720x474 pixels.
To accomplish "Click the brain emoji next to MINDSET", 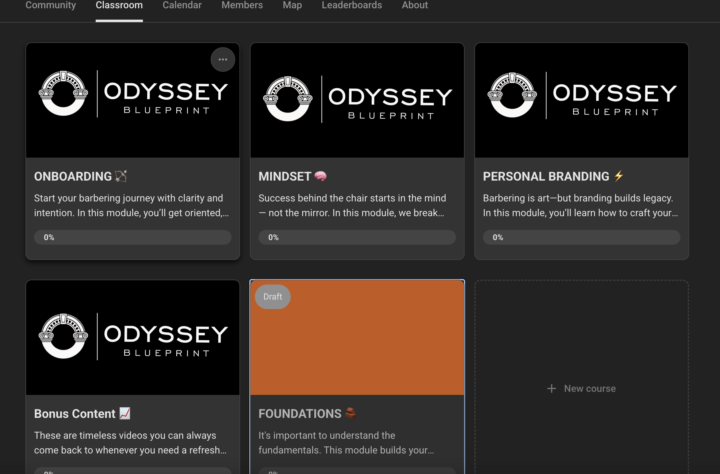I will 321,176.
